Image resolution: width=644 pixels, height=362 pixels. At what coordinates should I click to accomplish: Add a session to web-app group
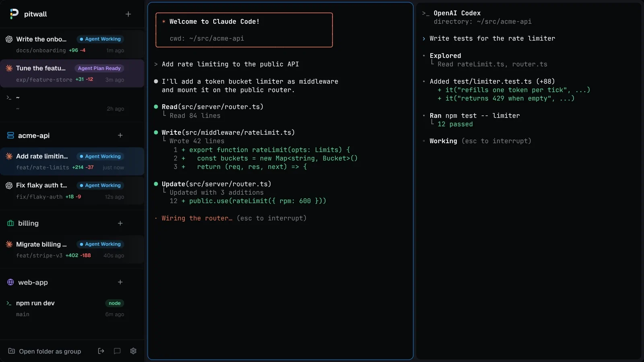tap(120, 282)
